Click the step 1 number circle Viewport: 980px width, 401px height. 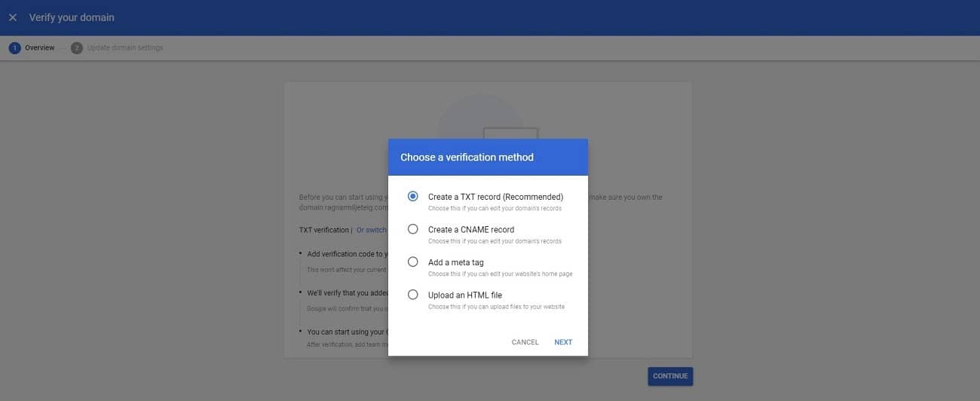pyautogui.click(x=15, y=47)
